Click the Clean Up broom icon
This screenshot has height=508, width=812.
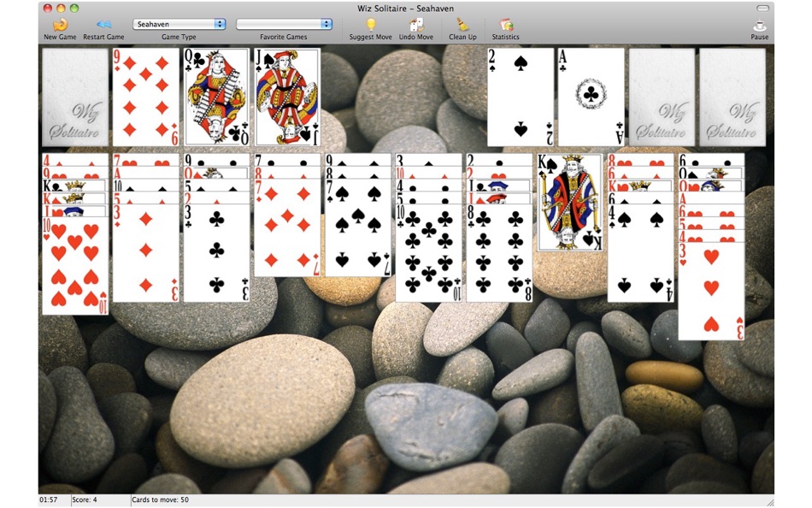click(x=462, y=24)
